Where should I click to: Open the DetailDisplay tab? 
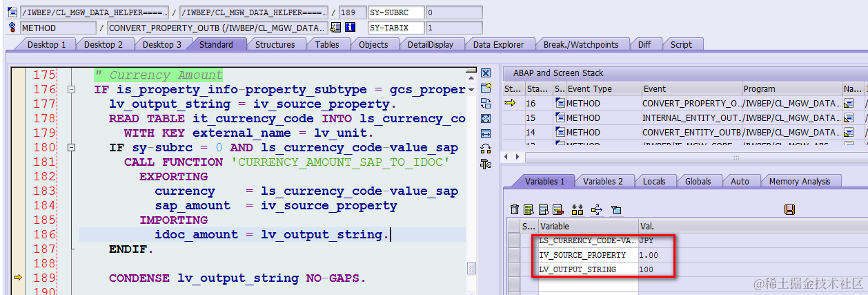coord(431,44)
